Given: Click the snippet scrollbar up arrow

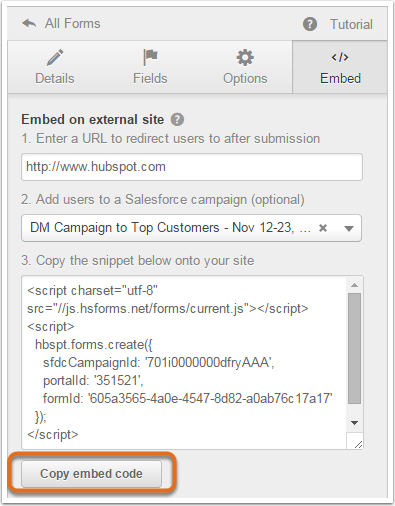Looking at the screenshot, I should [354, 285].
